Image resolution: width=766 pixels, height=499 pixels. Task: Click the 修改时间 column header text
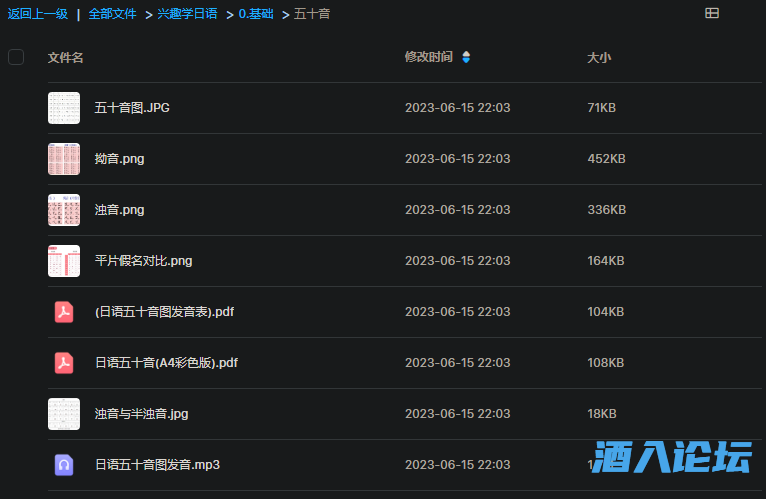[x=429, y=57]
